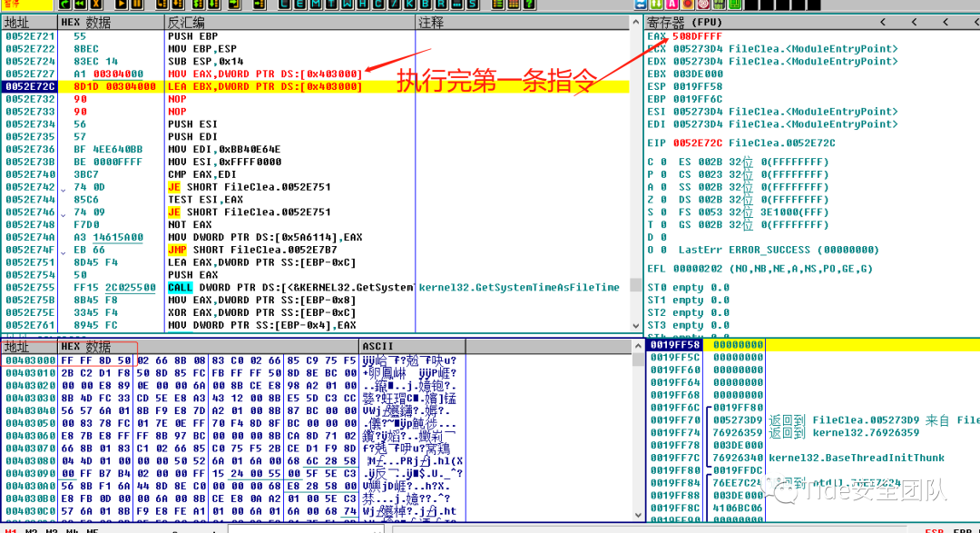Select the NOT EAX instruction
Viewport: 980px width, 533px height.
(190, 224)
